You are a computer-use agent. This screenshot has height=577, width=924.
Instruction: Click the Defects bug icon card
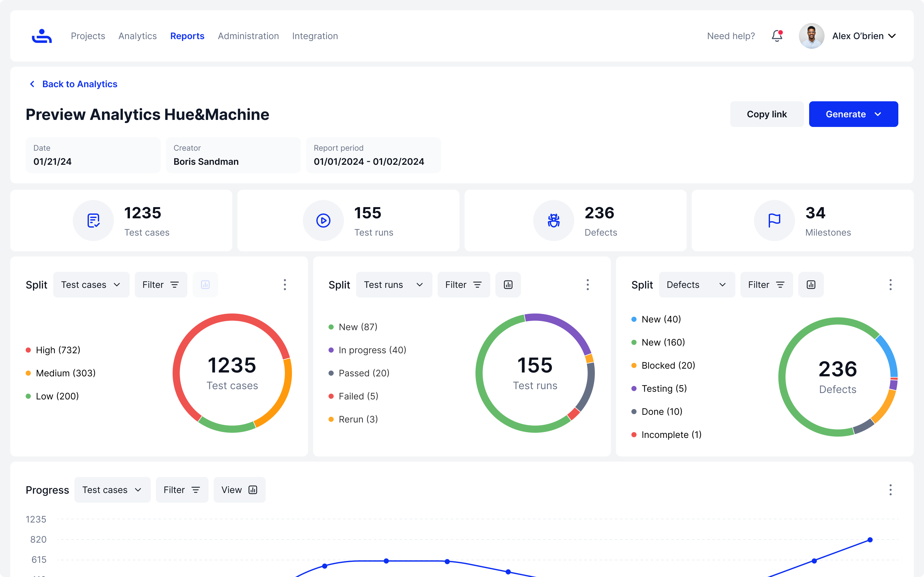[553, 221]
